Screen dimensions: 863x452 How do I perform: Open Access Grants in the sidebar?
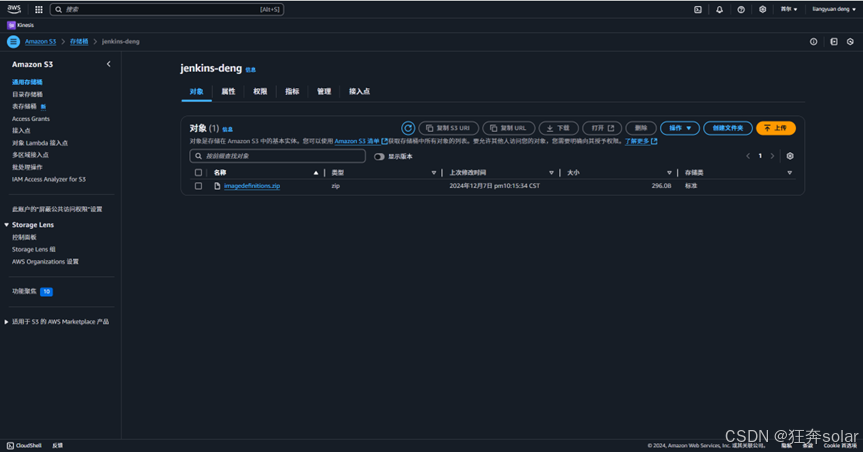31,119
